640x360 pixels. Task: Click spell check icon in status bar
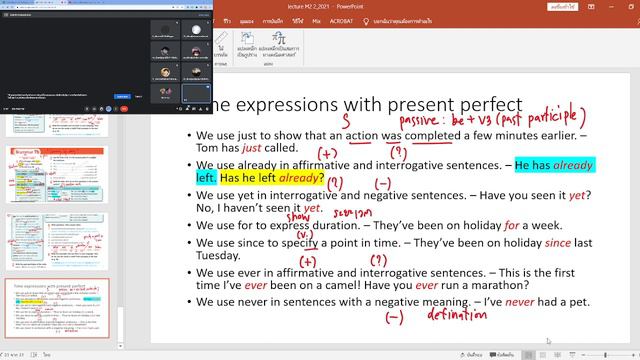34,355
